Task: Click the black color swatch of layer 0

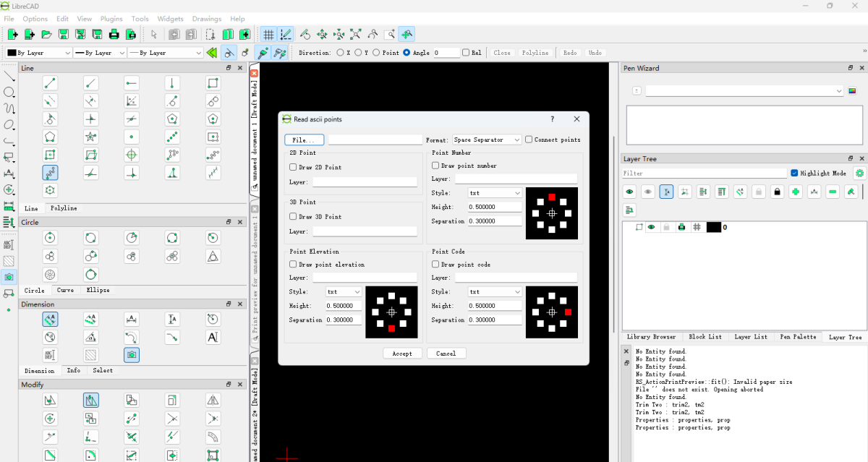Action: click(713, 226)
